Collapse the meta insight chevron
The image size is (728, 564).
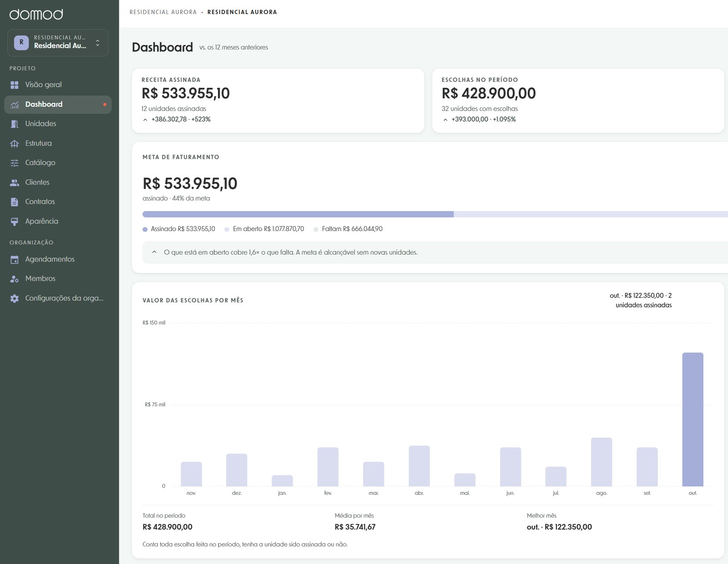point(154,252)
